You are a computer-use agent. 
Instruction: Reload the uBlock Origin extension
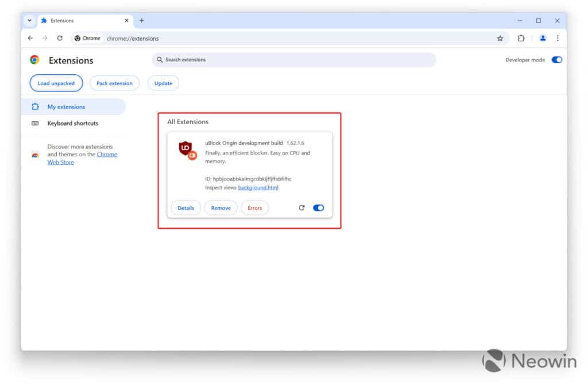pyautogui.click(x=301, y=208)
